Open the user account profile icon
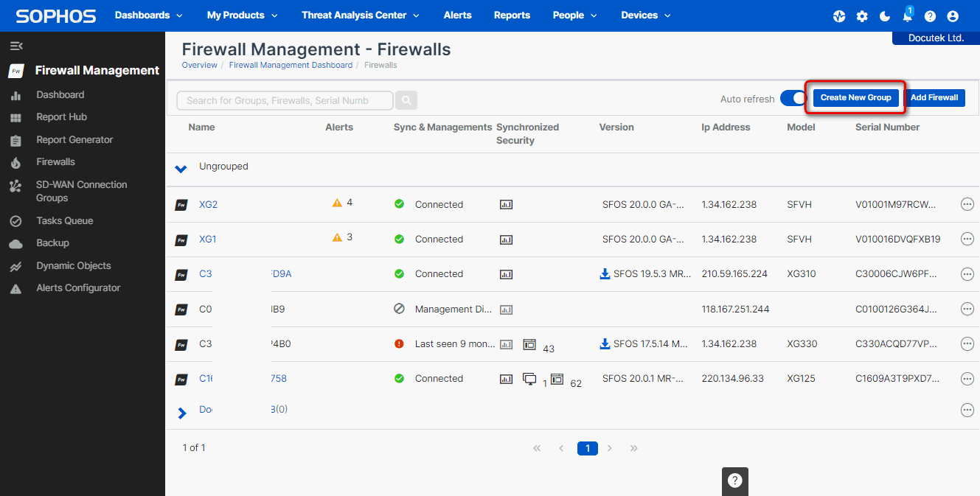This screenshot has height=496, width=980. pyautogui.click(x=953, y=16)
